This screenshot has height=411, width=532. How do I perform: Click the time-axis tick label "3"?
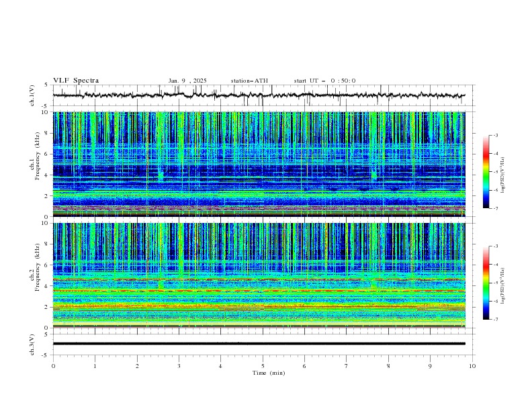click(x=179, y=366)
